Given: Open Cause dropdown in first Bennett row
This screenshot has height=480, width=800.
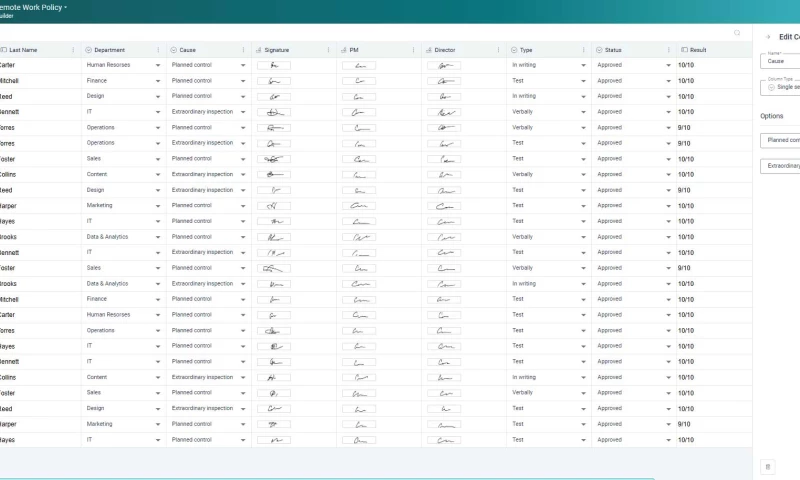Looking at the screenshot, I should click(243, 112).
